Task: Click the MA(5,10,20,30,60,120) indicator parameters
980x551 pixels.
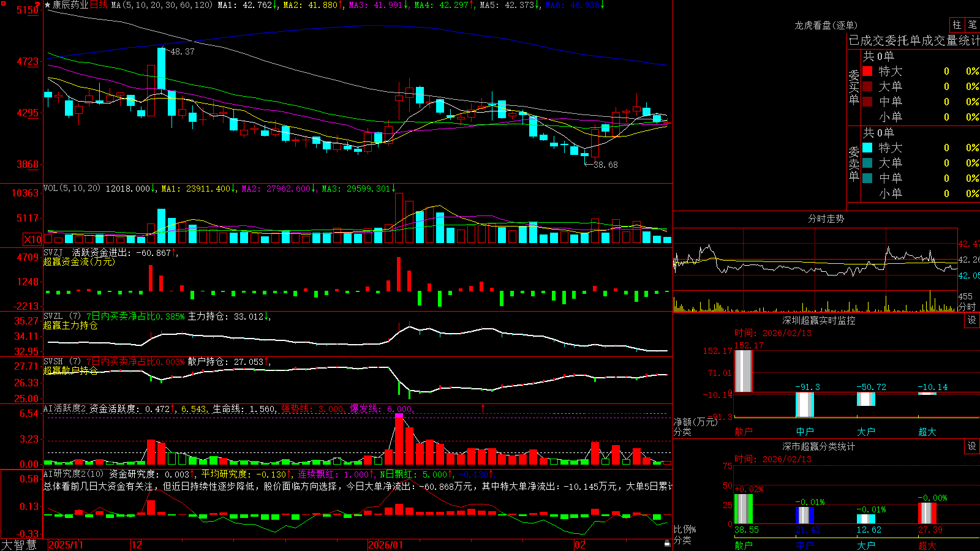Action: pos(162,5)
